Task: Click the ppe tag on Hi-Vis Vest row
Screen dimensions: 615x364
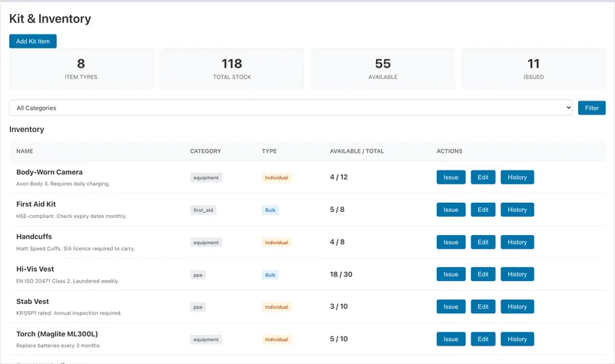Action: (x=198, y=275)
